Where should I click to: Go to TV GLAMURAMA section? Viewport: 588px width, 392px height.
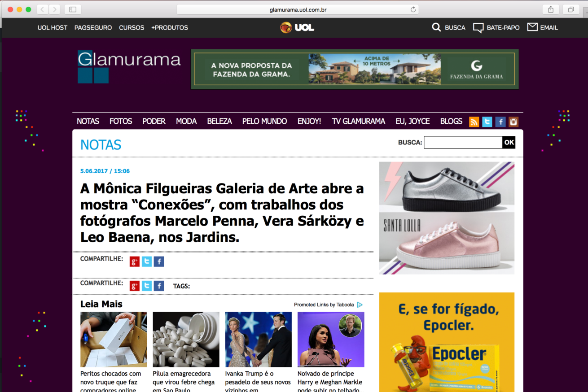coord(359,121)
